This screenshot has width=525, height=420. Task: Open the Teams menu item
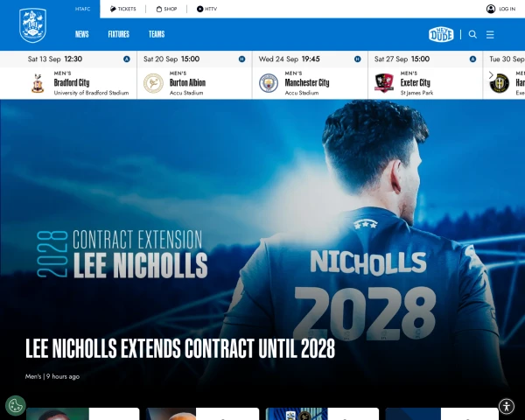157,34
